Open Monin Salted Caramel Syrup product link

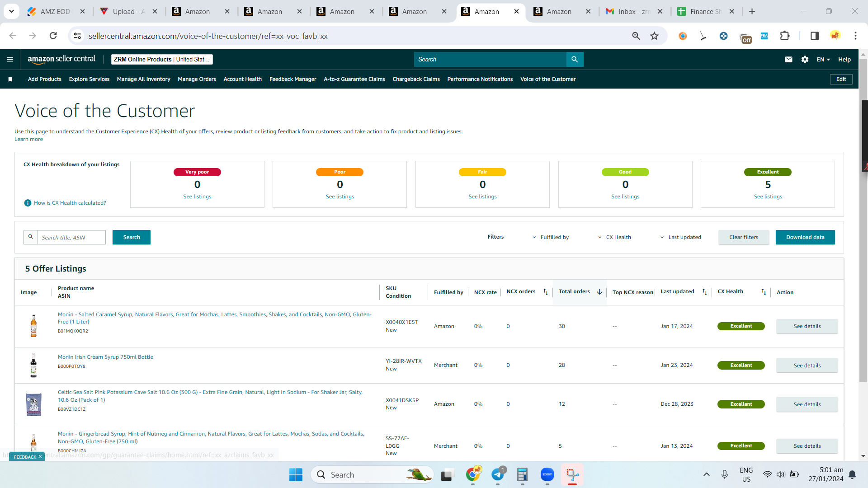tap(215, 318)
